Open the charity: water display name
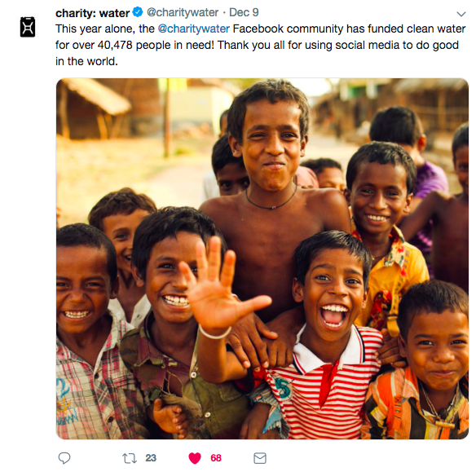The height and width of the screenshot is (472, 476). coord(93,13)
